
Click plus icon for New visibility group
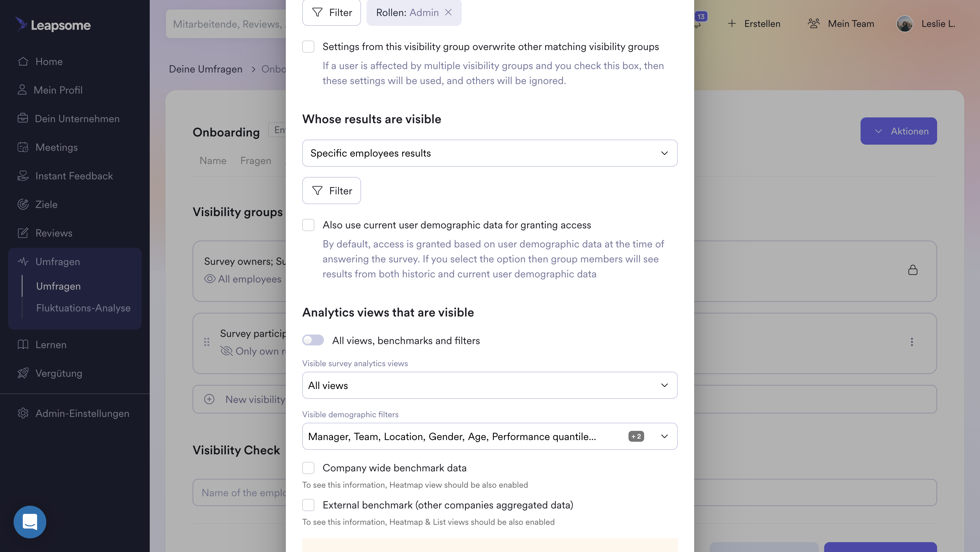point(209,399)
